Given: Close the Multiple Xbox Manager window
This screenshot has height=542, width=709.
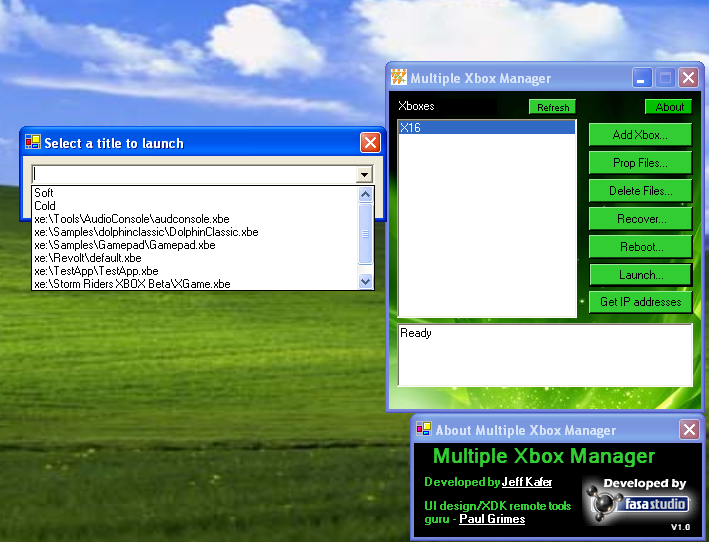Looking at the screenshot, I should point(688,78).
